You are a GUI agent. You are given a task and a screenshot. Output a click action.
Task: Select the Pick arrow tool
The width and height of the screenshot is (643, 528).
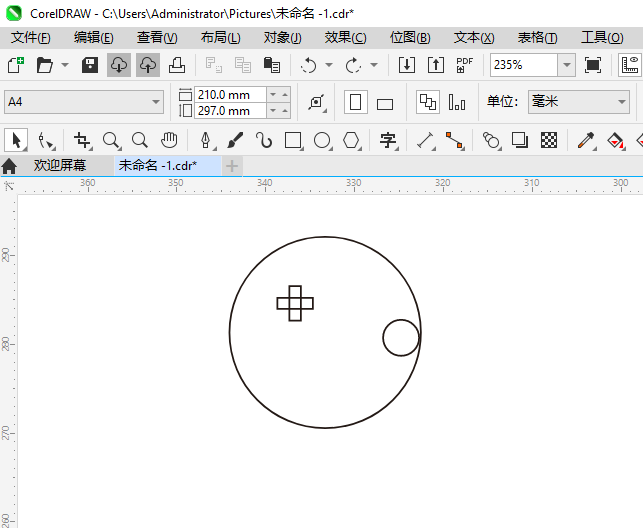(x=16, y=140)
